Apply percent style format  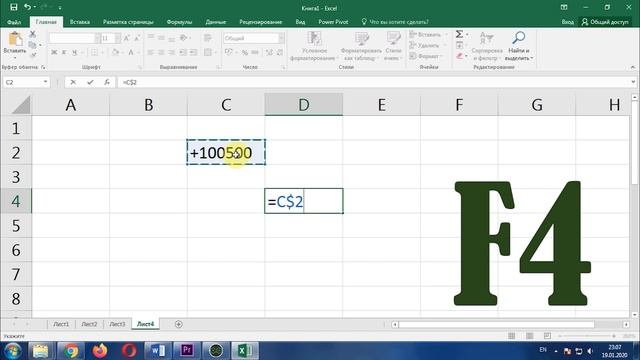[244, 52]
